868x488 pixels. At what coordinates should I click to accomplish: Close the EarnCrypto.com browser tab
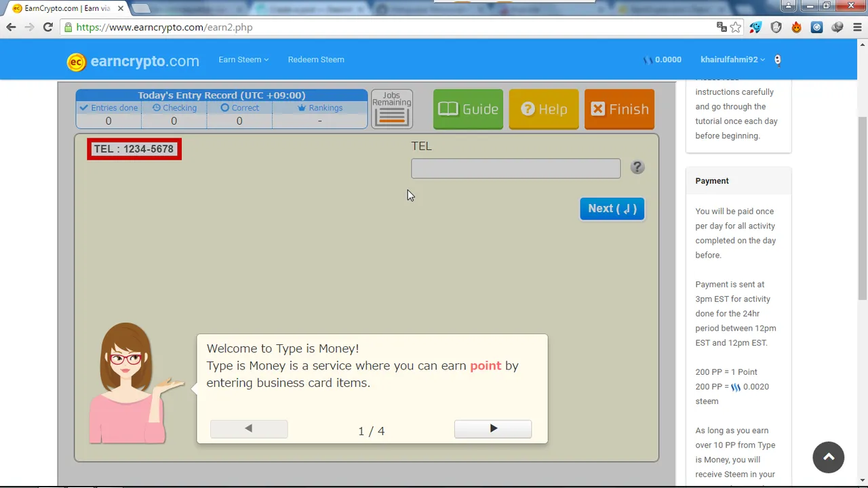(121, 8)
